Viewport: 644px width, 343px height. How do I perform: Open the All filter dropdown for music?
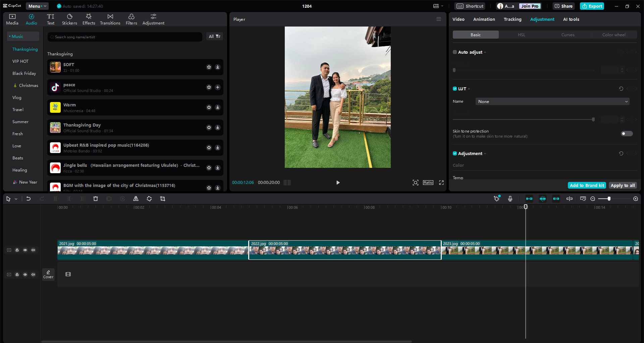tap(215, 37)
